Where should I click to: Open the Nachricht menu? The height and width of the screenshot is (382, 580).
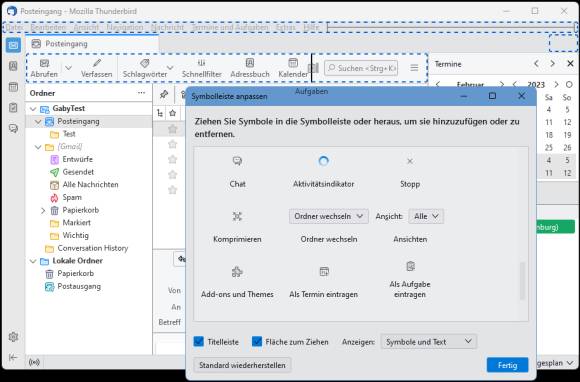coord(167,27)
